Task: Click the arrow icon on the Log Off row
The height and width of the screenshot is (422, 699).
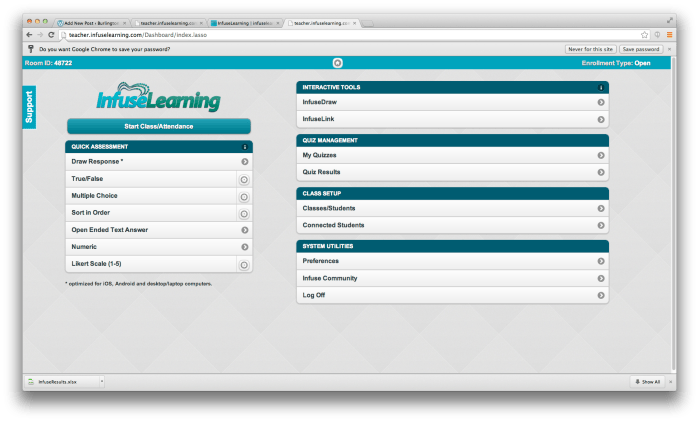Action: pyautogui.click(x=601, y=295)
